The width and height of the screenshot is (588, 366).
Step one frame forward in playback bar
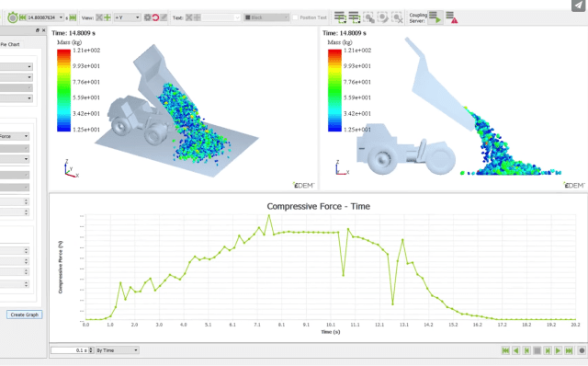point(548,350)
